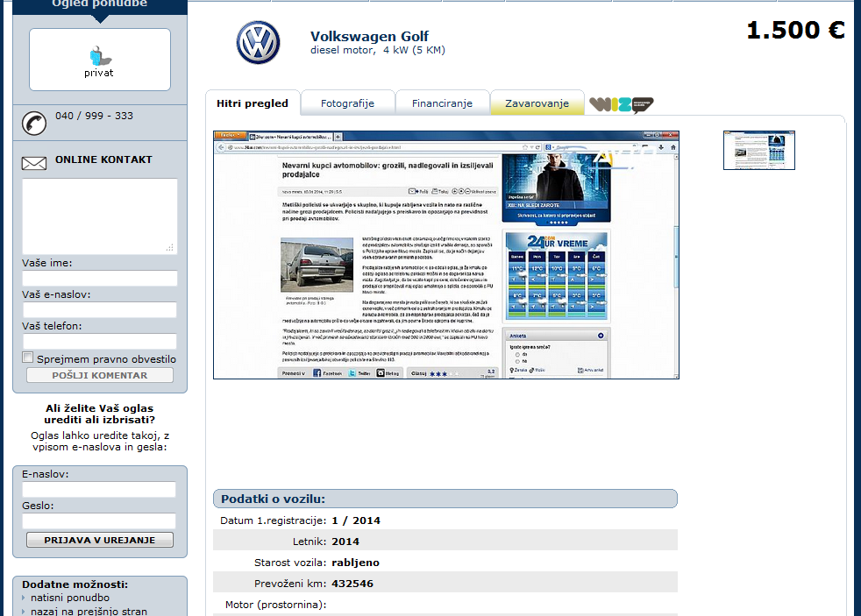The width and height of the screenshot is (861, 616).
Task: Click the WIZ logo next to tabs
Action: [x=621, y=104]
